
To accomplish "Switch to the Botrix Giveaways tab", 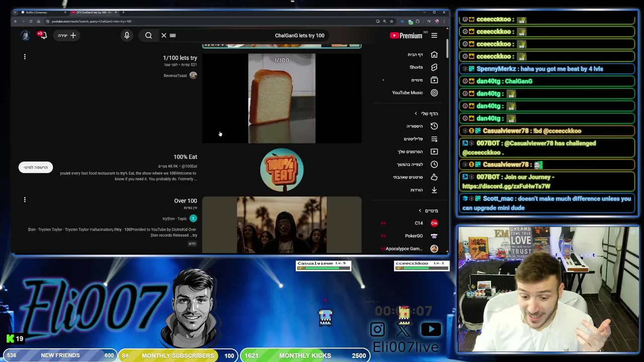I will click(x=43, y=12).
